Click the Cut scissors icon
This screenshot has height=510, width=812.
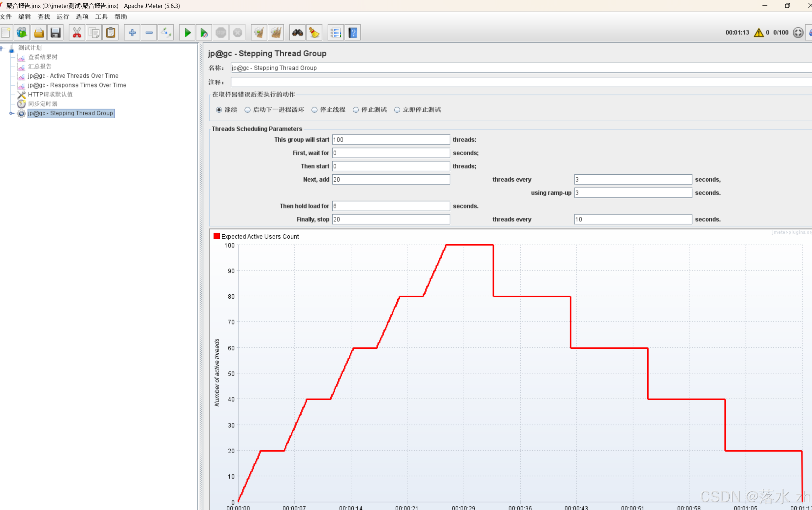77,33
